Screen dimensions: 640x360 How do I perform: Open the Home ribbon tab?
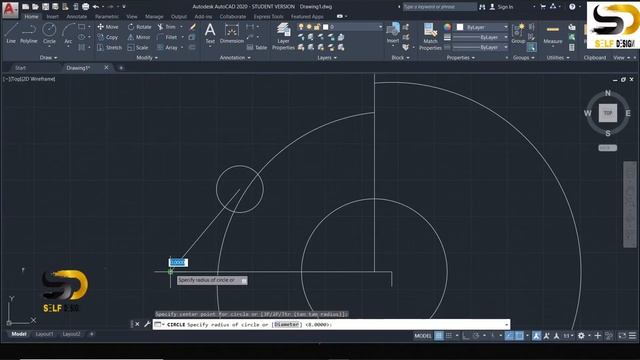[x=31, y=17]
